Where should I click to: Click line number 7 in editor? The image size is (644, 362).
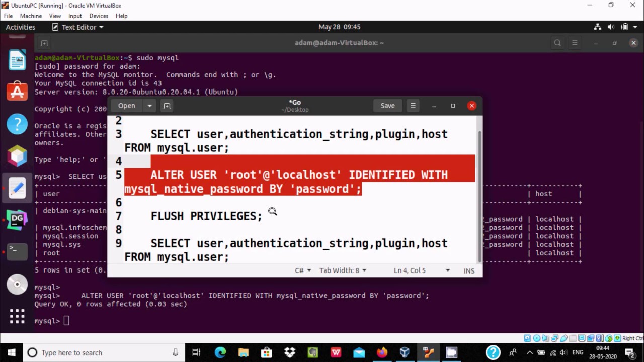pyautogui.click(x=119, y=216)
